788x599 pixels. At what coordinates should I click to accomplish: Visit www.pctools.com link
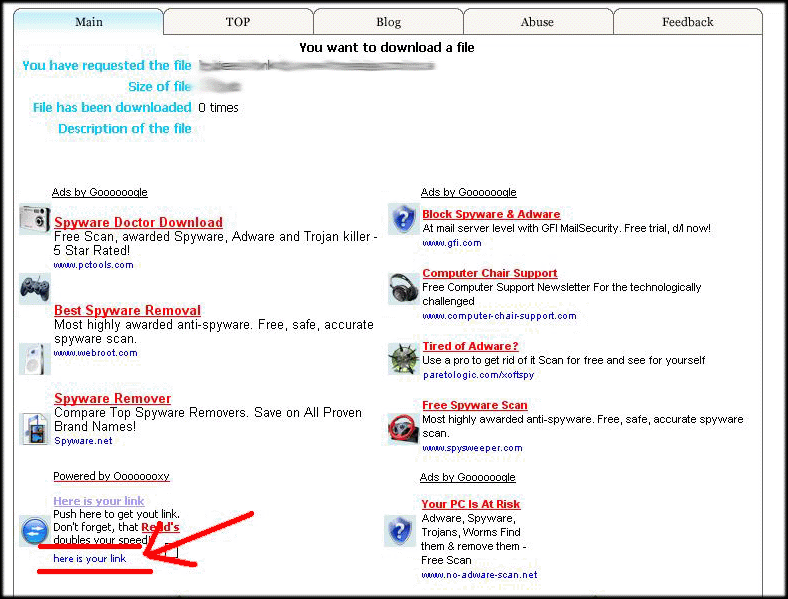tap(93, 265)
